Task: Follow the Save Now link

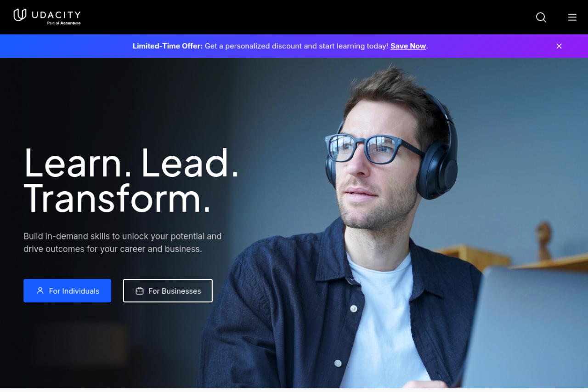Action: (x=408, y=46)
